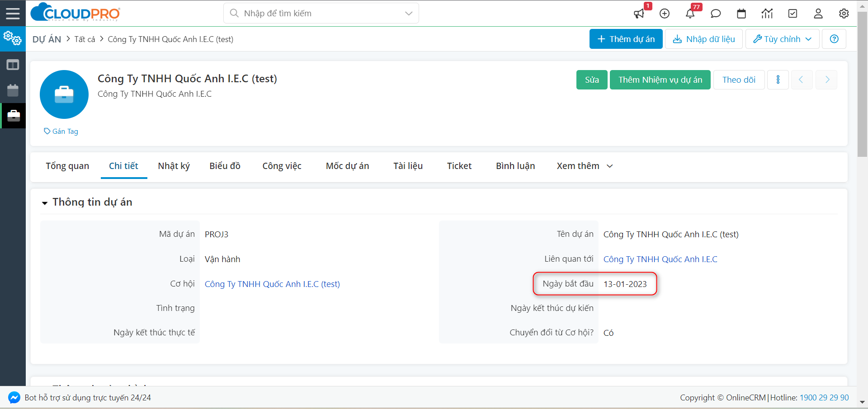Image resolution: width=868 pixels, height=409 pixels.
Task: Open the user profile icon
Action: click(x=818, y=14)
